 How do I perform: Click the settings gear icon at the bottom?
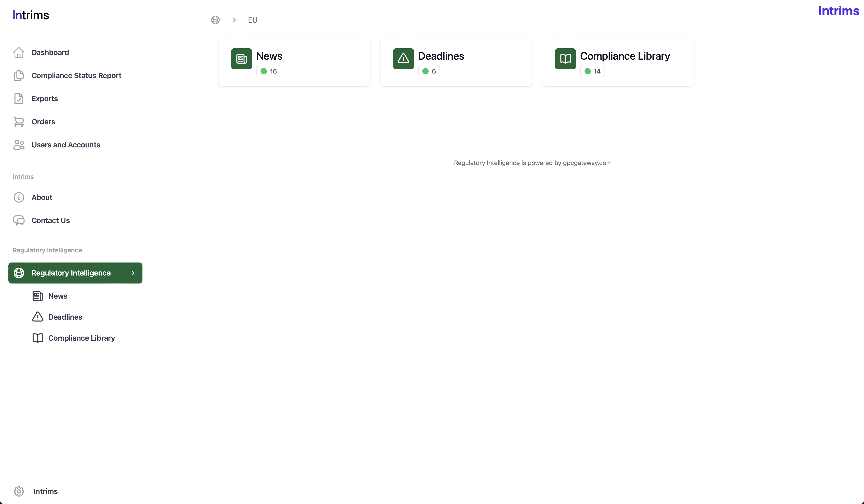pos(19,491)
